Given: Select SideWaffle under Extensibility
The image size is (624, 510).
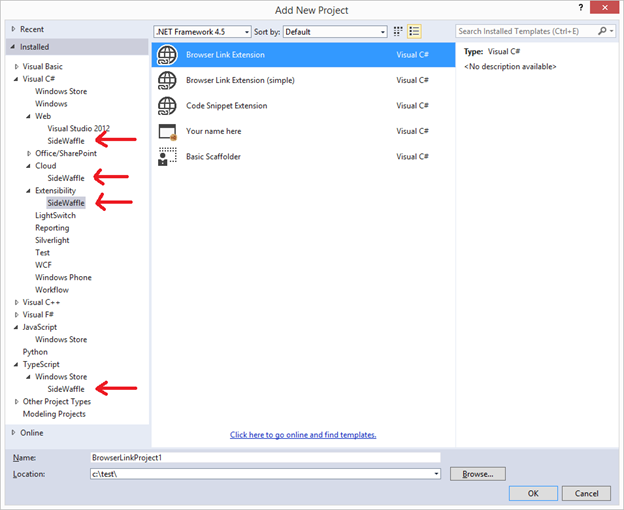Looking at the screenshot, I should [66, 203].
